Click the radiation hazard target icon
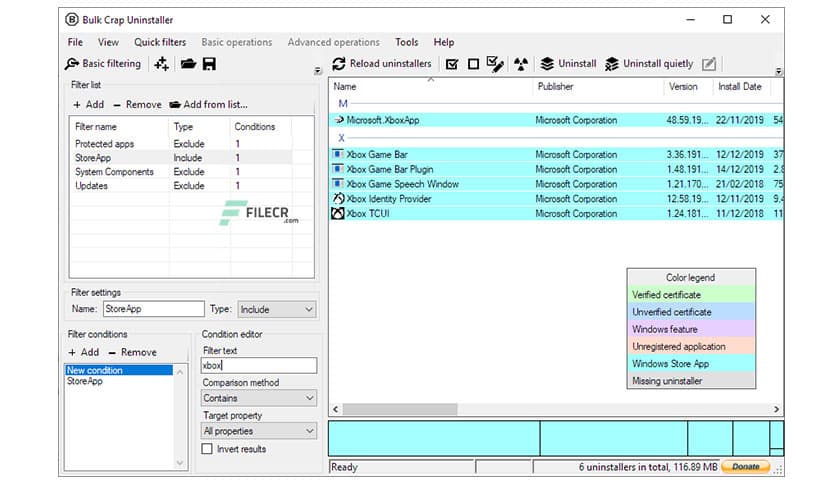This screenshot has height=484, width=836. (521, 64)
